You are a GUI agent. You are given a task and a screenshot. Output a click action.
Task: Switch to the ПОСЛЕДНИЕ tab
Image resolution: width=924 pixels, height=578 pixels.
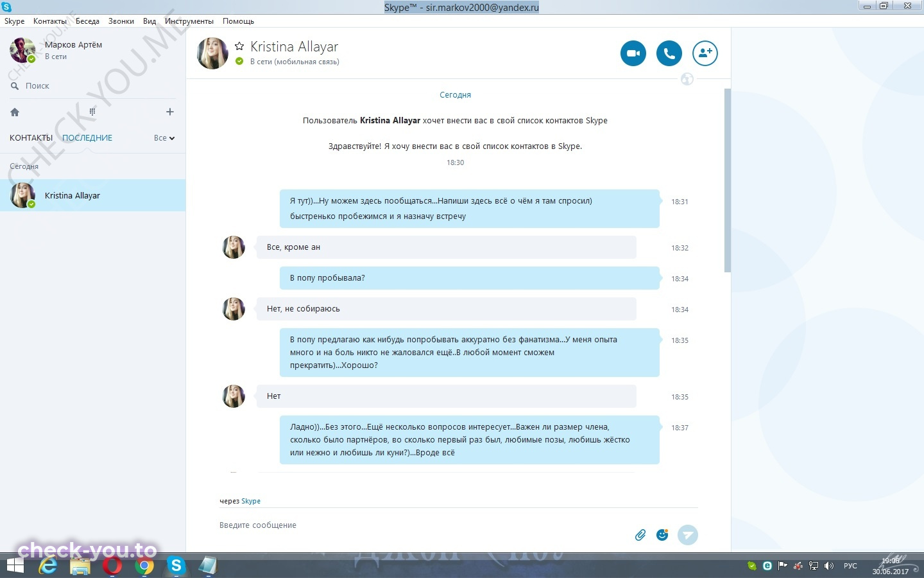(x=87, y=137)
